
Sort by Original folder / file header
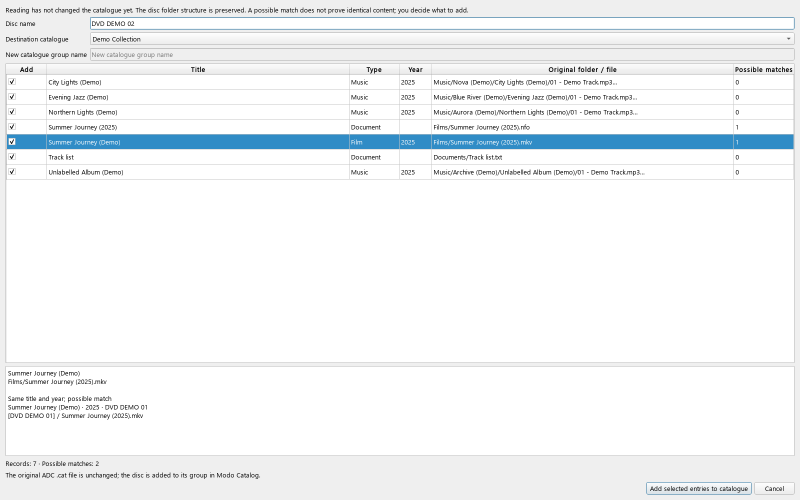(582, 69)
